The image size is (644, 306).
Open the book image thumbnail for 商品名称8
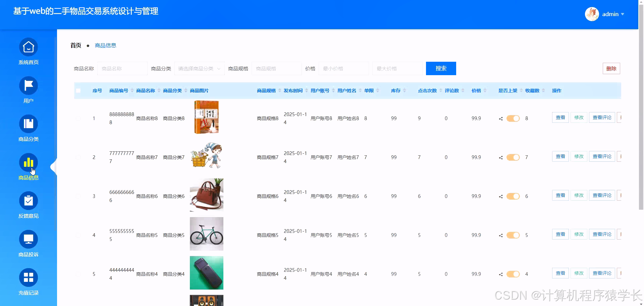(x=207, y=117)
